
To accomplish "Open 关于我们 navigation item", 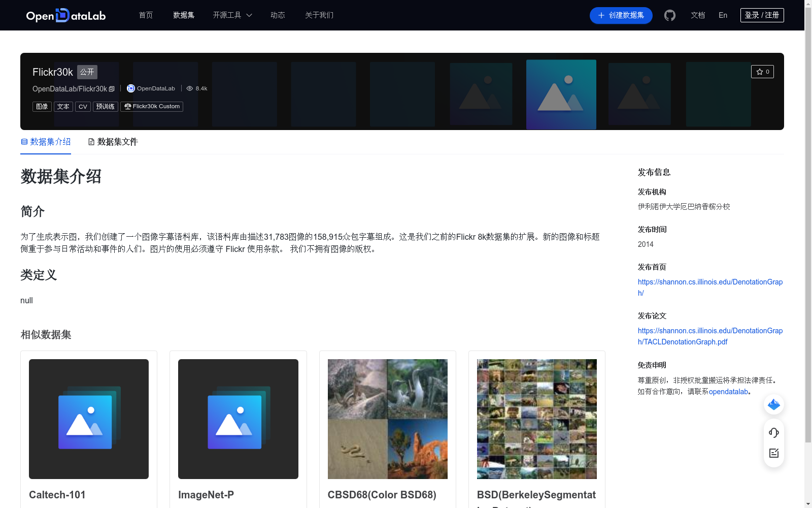I will pyautogui.click(x=319, y=15).
